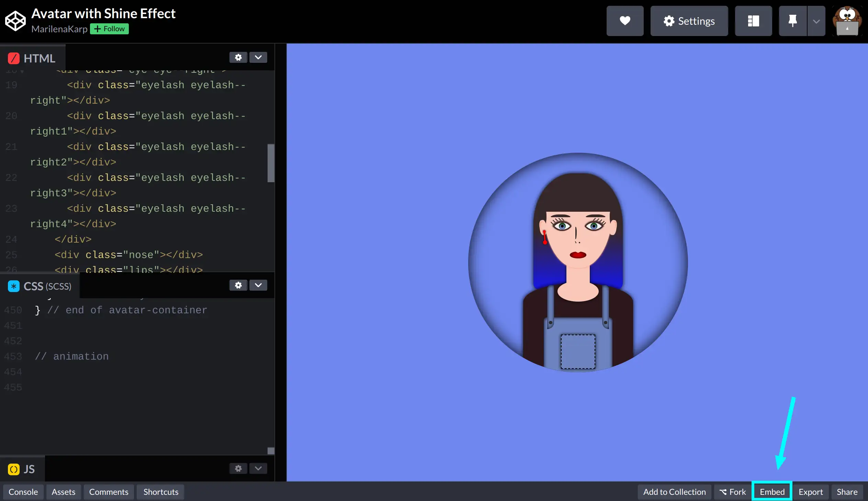Love this pen with the heart button
Viewport: 868px width, 501px height.
click(x=625, y=21)
